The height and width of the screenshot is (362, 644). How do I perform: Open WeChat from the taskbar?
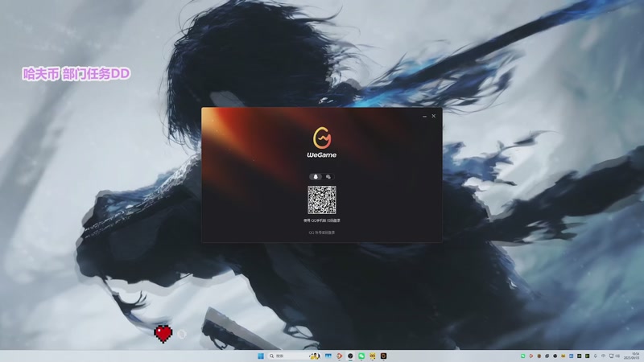click(361, 356)
